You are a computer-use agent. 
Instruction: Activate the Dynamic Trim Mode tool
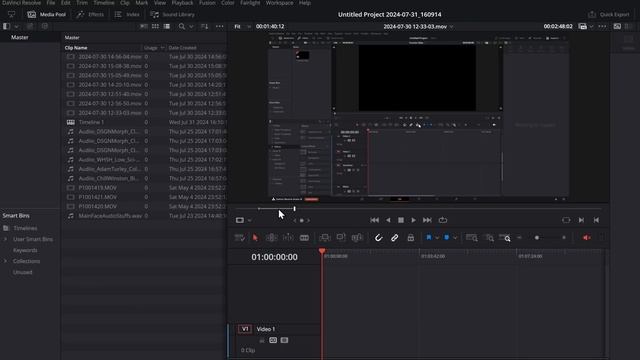pos(288,238)
